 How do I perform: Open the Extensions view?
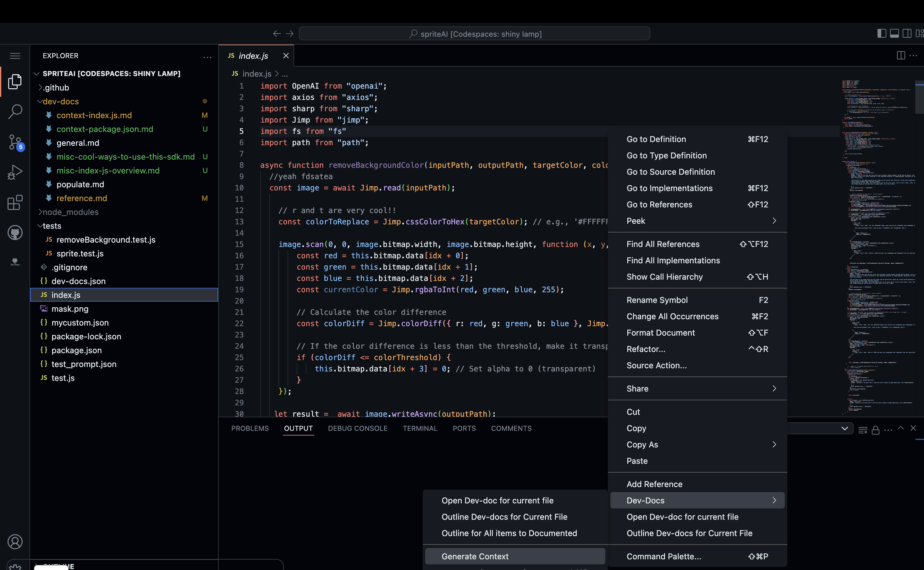click(15, 202)
